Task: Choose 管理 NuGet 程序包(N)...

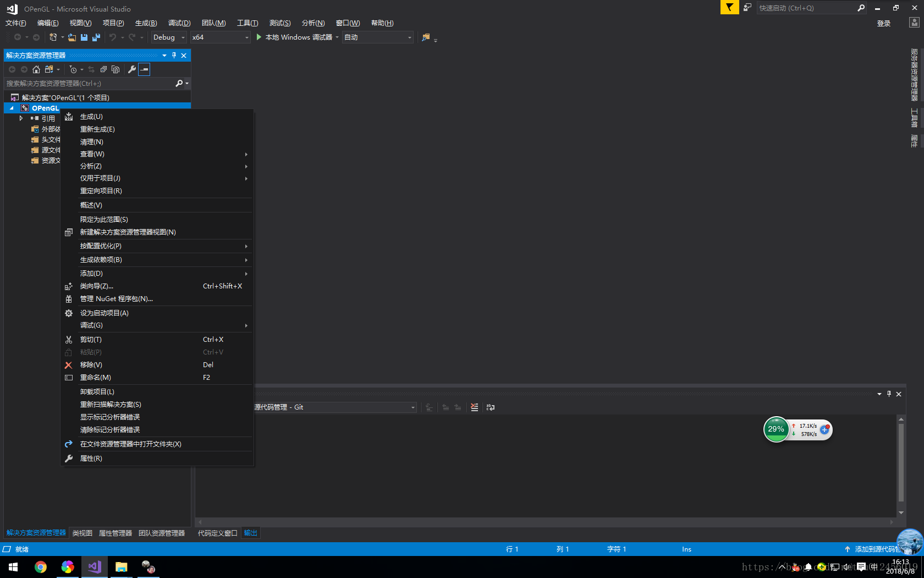Action: [x=157, y=299]
